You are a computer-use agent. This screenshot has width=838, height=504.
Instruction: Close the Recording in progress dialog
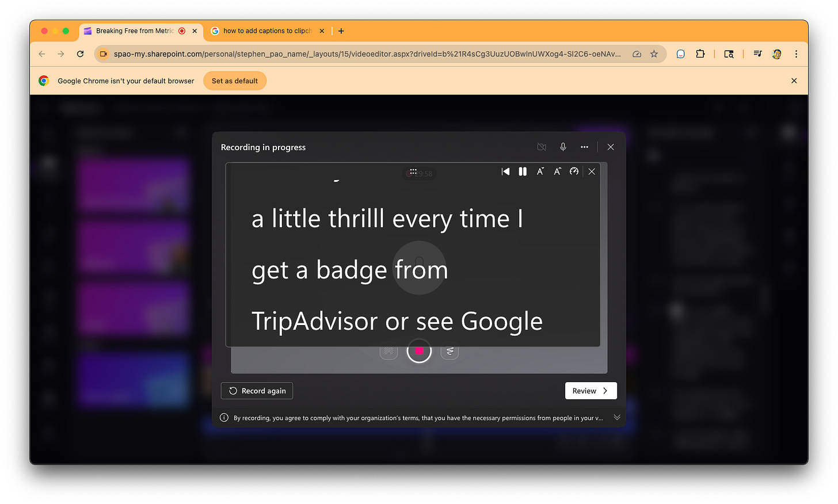point(611,147)
